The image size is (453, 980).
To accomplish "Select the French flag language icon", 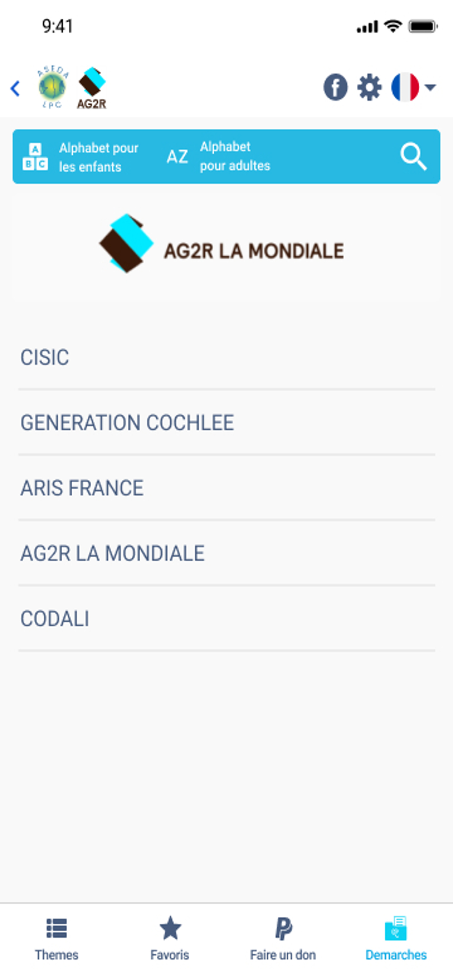I will coord(405,87).
